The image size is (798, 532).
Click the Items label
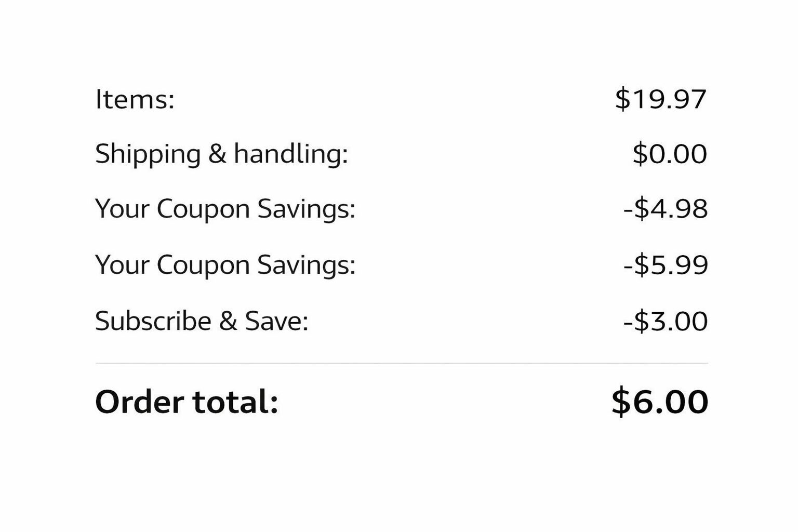[135, 99]
